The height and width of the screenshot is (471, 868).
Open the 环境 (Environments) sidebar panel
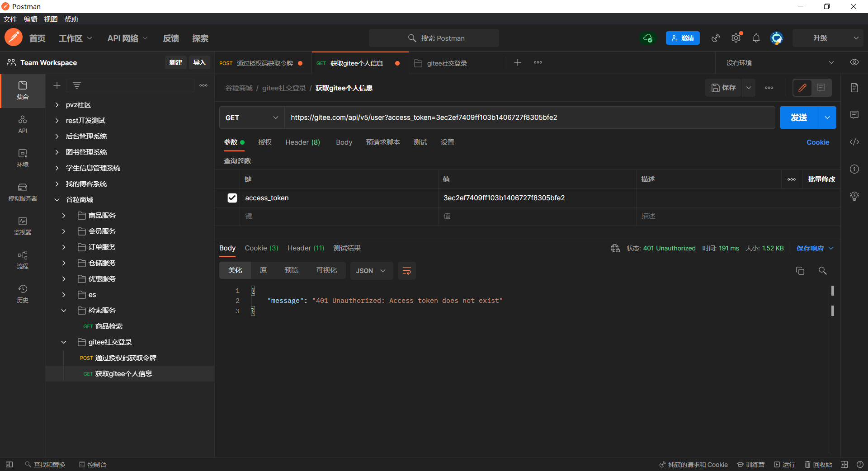23,158
